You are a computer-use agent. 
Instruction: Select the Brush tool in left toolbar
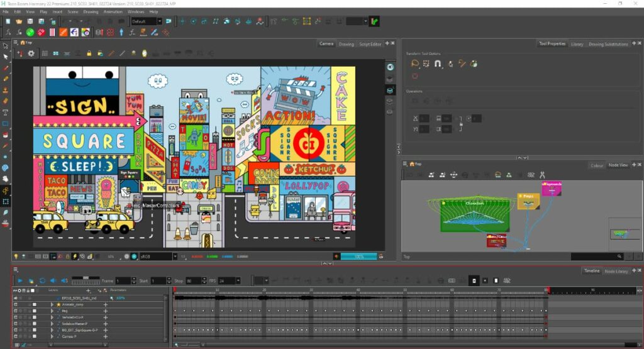(x=5, y=68)
